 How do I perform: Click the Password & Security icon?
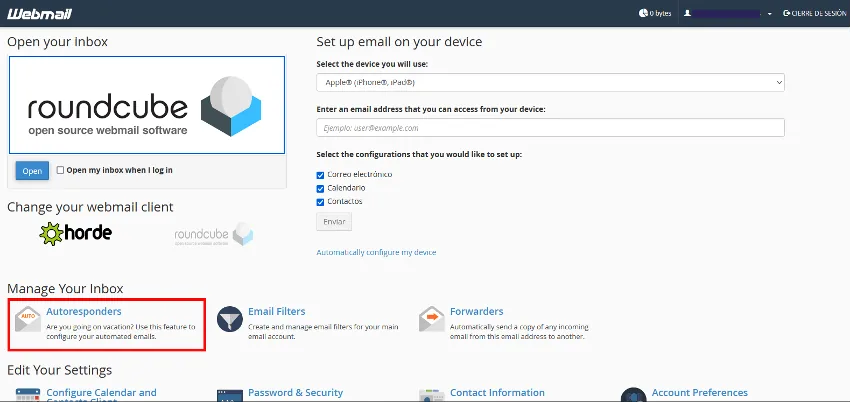pos(229,395)
